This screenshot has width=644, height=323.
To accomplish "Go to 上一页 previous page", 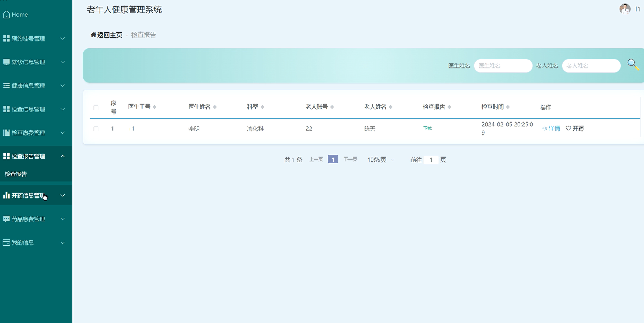I will click(x=316, y=159).
